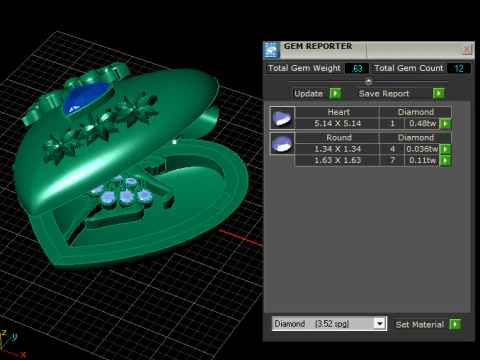Click the Round shape label
This screenshot has width=480, height=360.
pyautogui.click(x=338, y=137)
